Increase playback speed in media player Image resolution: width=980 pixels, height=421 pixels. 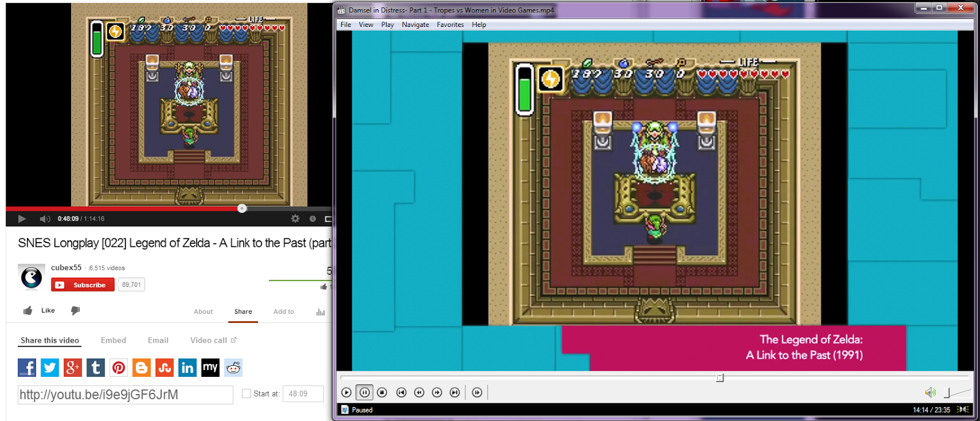tap(437, 392)
